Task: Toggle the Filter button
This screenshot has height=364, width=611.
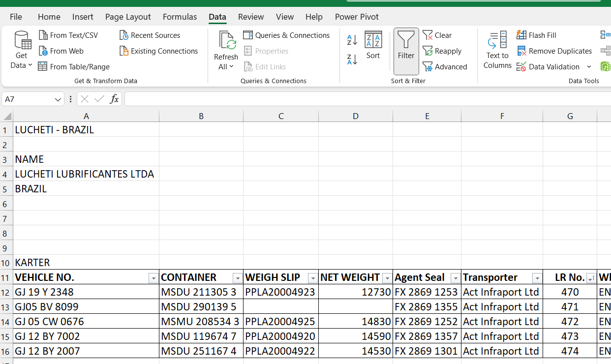Action: click(406, 51)
